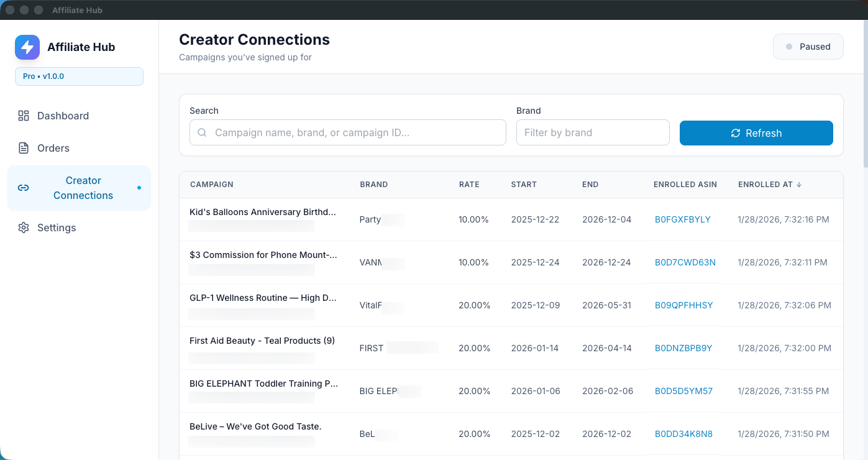
Task: Open the Settings menu item
Action: (x=57, y=228)
